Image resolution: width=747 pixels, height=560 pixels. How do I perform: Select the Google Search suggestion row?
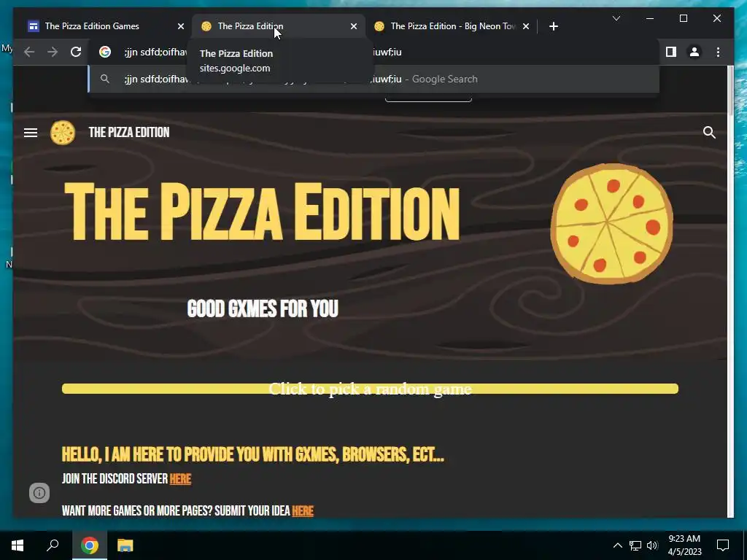(x=373, y=79)
